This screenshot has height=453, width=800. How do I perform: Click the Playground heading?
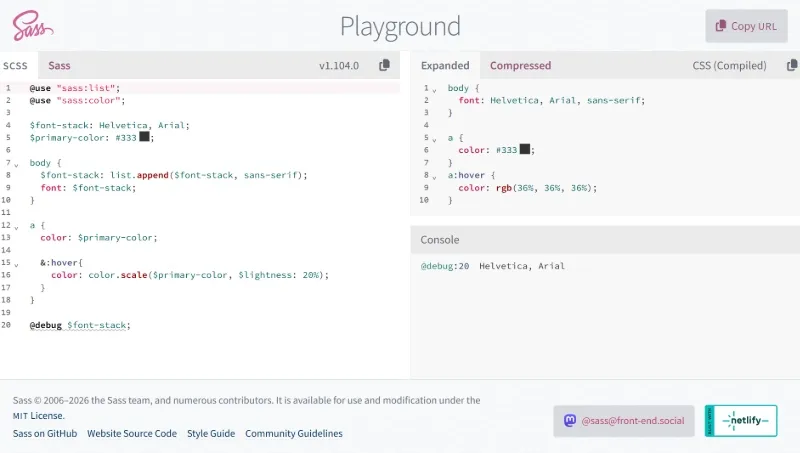pyautogui.click(x=401, y=27)
